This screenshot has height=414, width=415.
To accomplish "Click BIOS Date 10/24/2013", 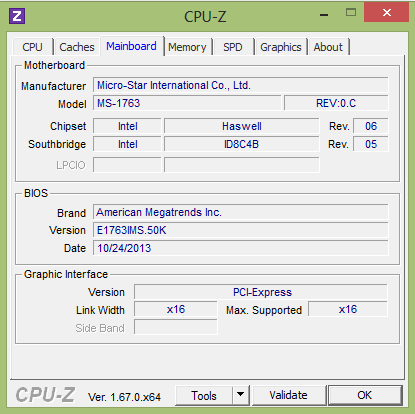I will tap(241, 248).
